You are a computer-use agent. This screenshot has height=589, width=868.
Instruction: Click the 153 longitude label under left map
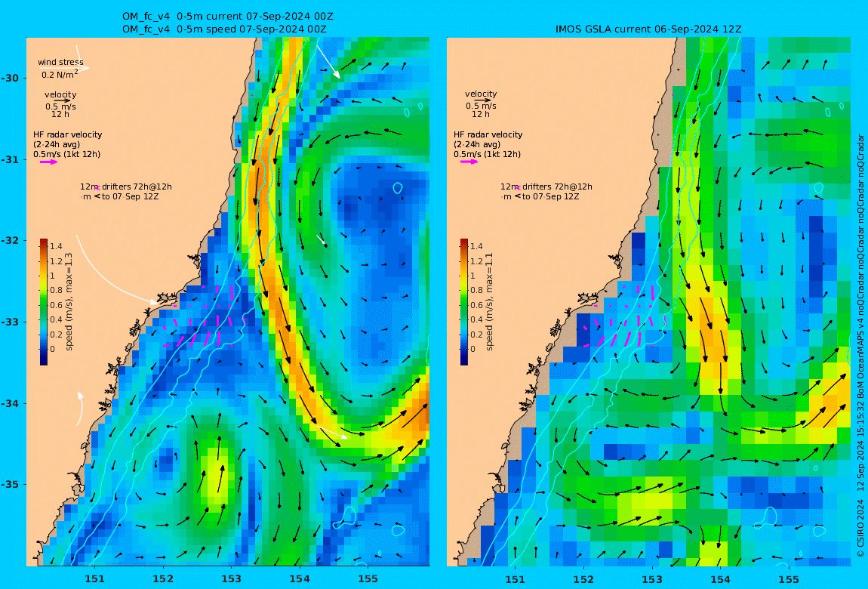[x=232, y=579]
